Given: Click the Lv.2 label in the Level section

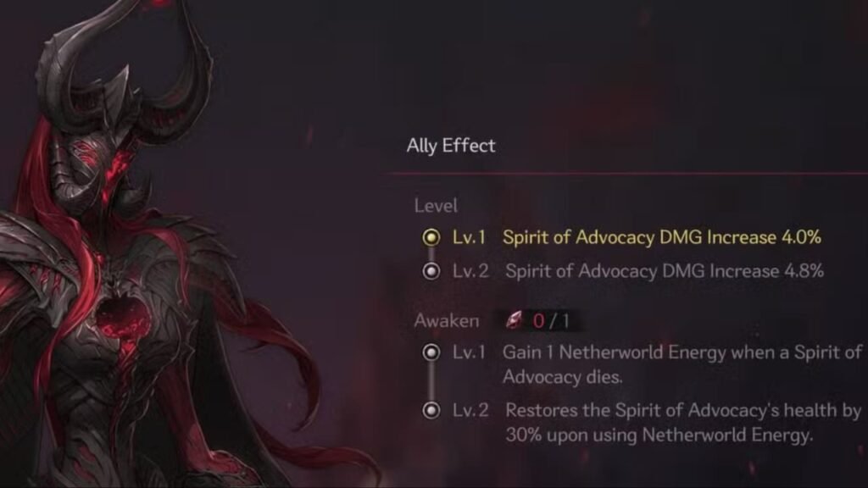Looking at the screenshot, I should click(470, 271).
